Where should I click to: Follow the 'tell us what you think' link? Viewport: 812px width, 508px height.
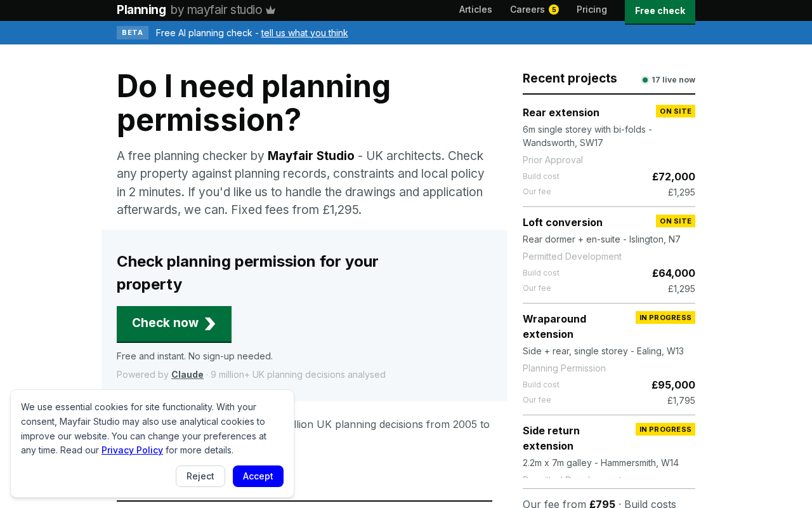[x=304, y=33]
